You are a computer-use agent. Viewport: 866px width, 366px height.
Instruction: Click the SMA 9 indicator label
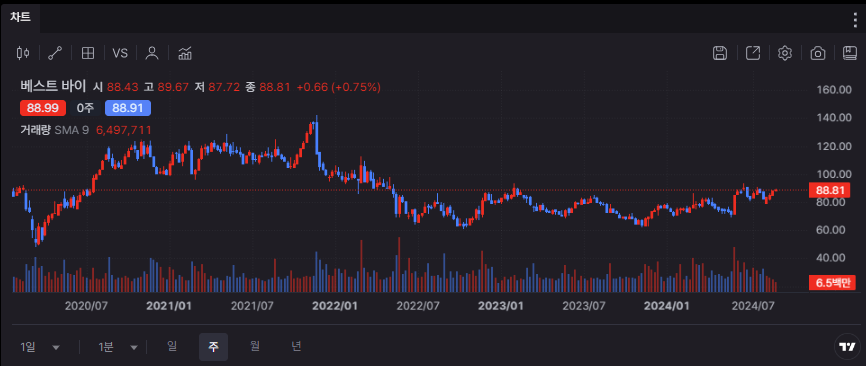pos(71,130)
